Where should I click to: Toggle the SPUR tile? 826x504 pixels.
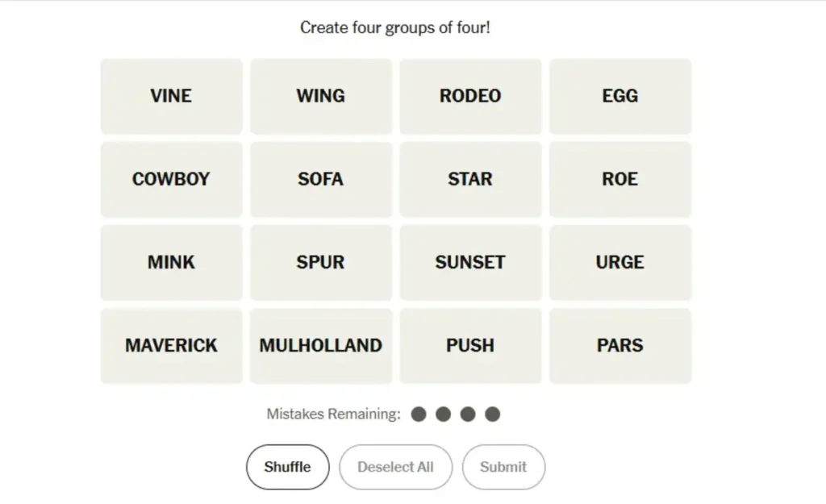321,262
